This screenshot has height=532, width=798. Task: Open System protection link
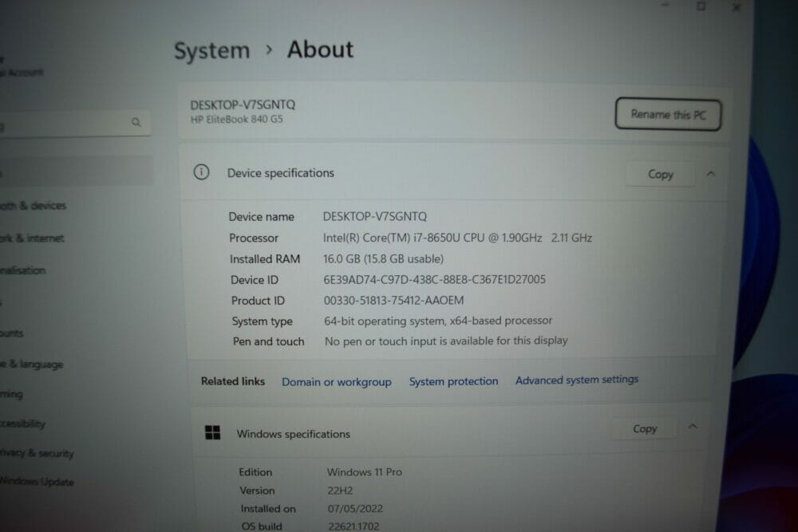tap(453, 381)
